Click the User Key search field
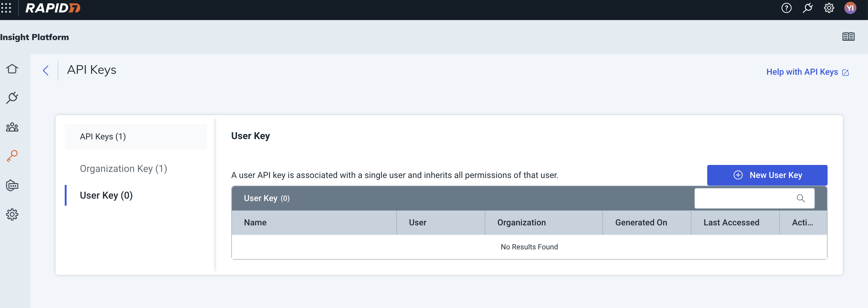 click(x=745, y=198)
